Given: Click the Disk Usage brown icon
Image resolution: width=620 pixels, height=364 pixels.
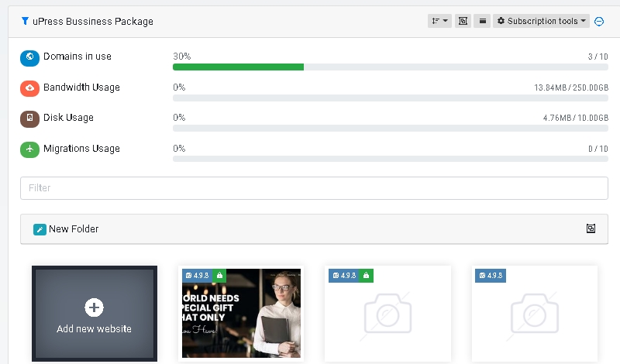Looking at the screenshot, I should click(29, 118).
